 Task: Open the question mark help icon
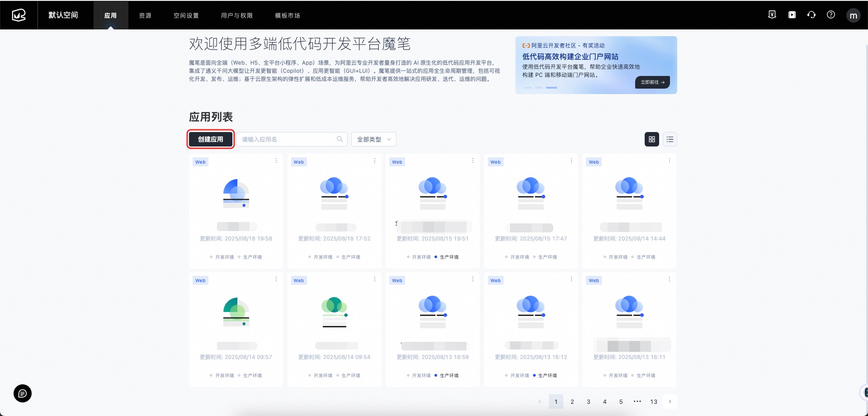coord(831,14)
